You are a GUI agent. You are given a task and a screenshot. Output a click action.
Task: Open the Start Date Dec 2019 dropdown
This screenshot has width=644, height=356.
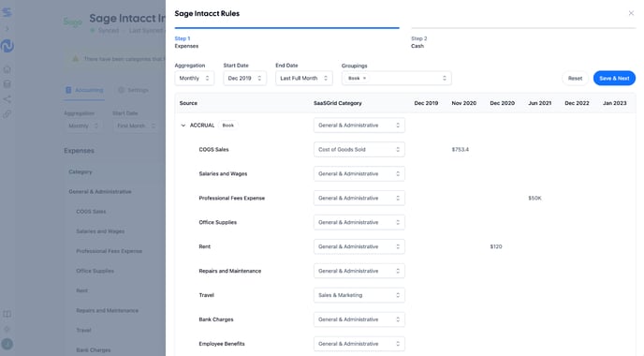245,78
